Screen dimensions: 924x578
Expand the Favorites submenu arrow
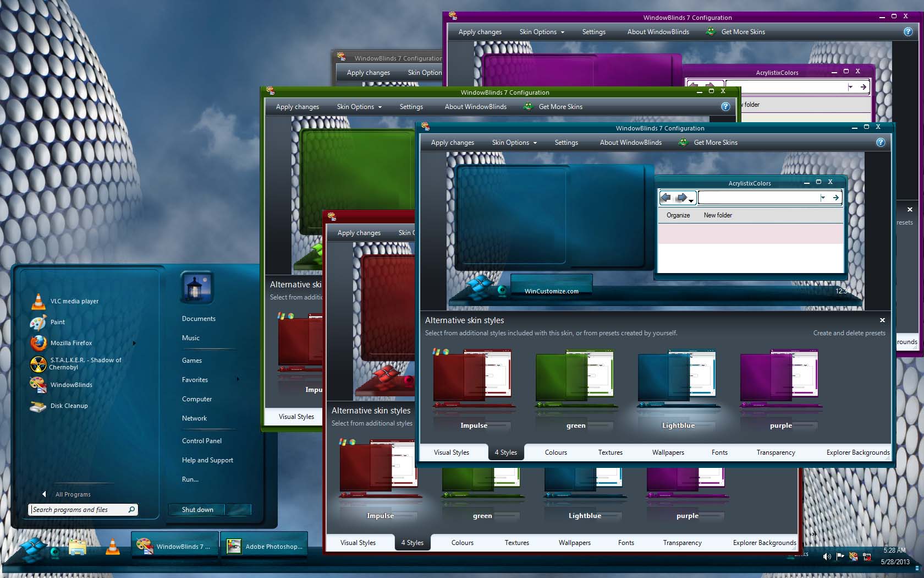[x=238, y=379]
